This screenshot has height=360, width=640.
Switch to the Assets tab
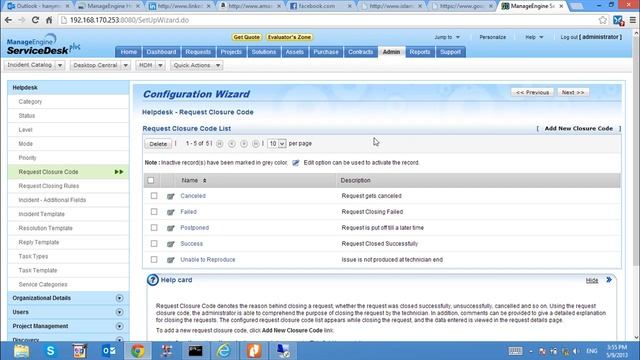(294, 52)
